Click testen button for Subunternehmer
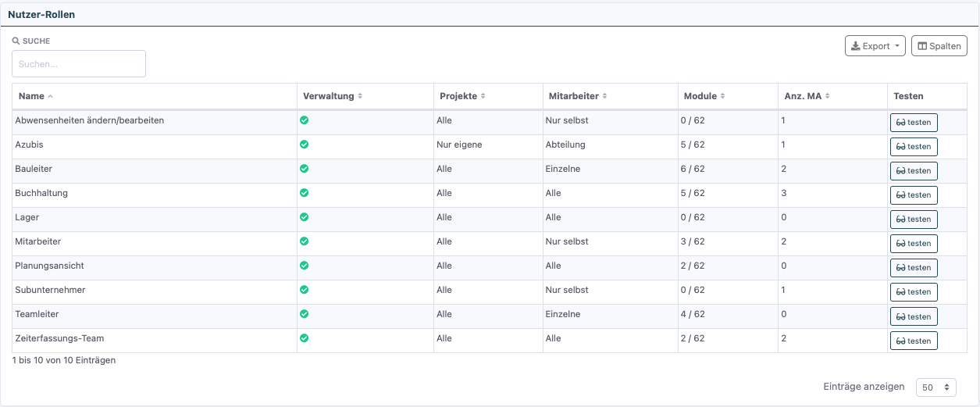 point(914,292)
